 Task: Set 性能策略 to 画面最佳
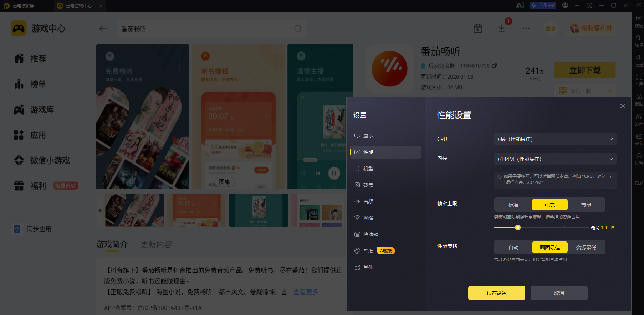point(550,247)
